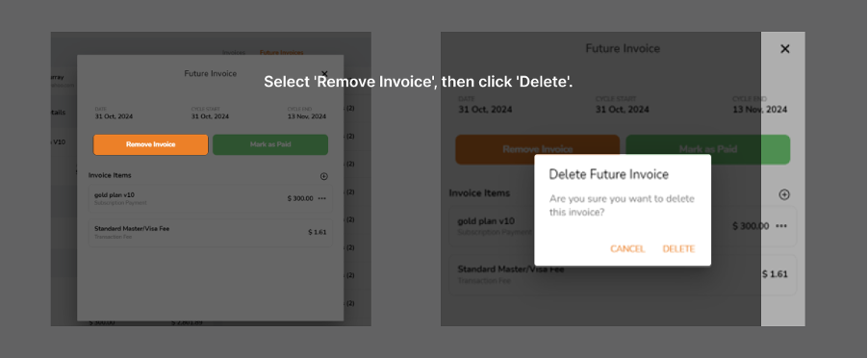Open the three-dot menu for gold plan v10 in the dialog-free screenshot

click(322, 198)
